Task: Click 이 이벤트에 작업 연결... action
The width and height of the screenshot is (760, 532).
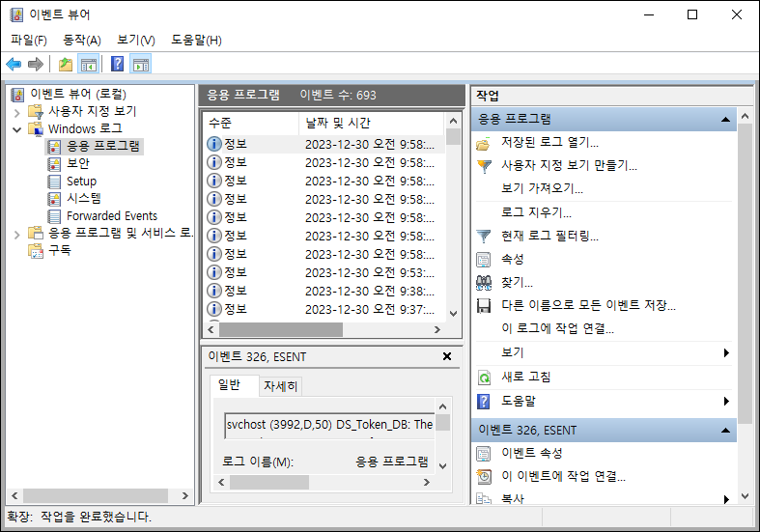Action: (563, 476)
